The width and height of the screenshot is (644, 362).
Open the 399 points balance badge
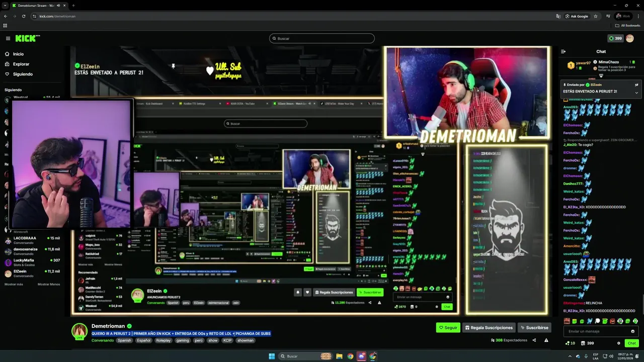click(x=615, y=38)
